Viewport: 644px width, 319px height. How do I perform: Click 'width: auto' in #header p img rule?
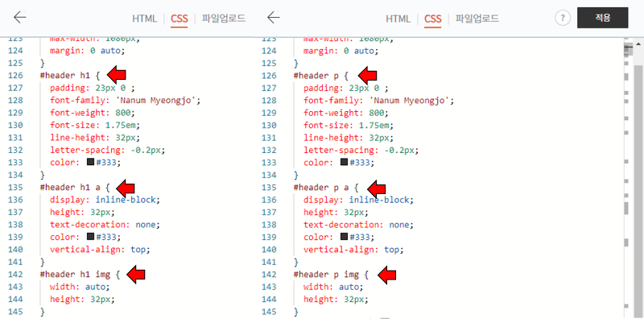[x=333, y=286]
